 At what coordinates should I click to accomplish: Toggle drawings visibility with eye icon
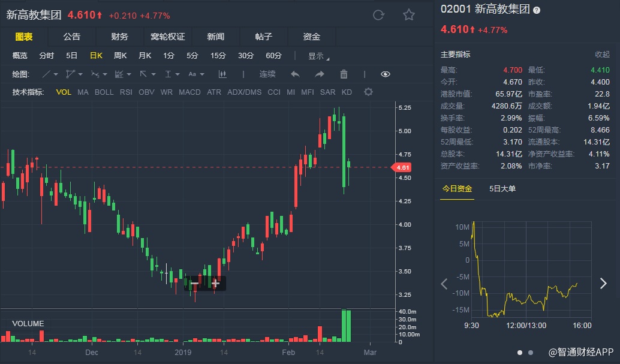pyautogui.click(x=385, y=74)
